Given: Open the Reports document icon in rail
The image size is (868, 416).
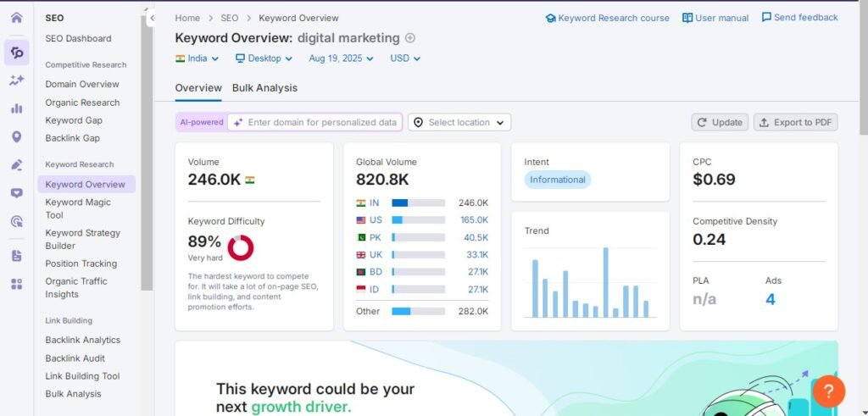Looking at the screenshot, I should pos(17,256).
